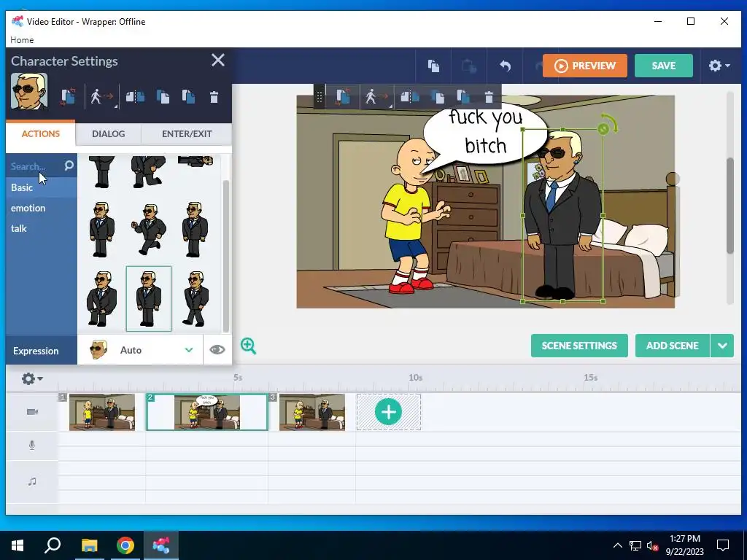
Task: Click the ADD SCENE button
Action: pos(672,346)
